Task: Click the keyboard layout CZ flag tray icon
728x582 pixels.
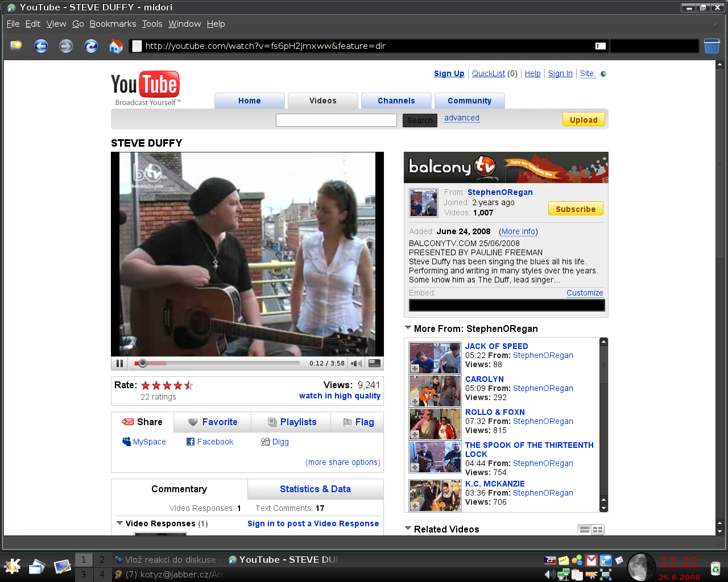Action: (x=550, y=560)
